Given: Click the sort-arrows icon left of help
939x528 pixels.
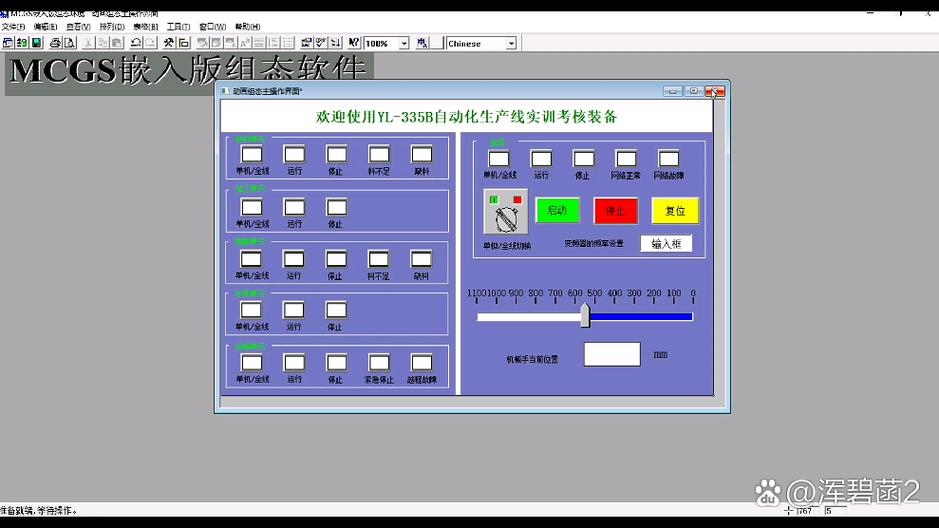Looking at the screenshot, I should click(335, 43).
